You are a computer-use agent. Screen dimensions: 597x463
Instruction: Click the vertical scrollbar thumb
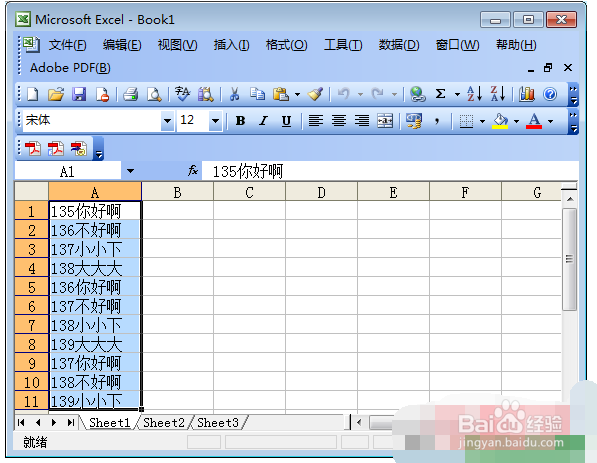570,259
